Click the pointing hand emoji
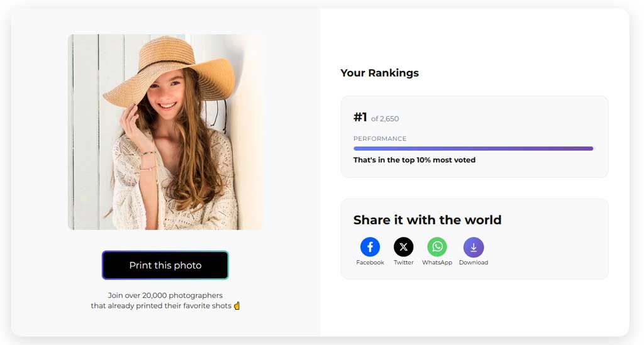 coord(237,306)
